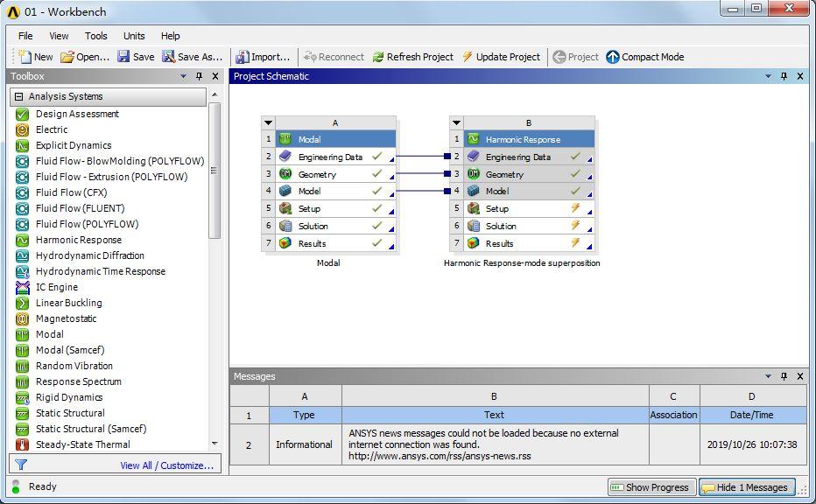Select IC Engine icon in Toolbox
This screenshot has width=816, height=504.
[22, 287]
